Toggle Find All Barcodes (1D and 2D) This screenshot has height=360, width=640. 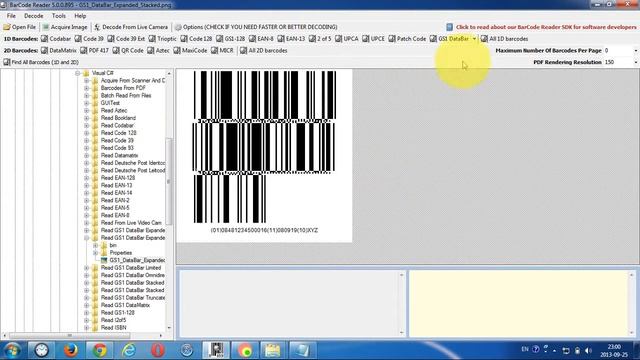[x=41, y=62]
